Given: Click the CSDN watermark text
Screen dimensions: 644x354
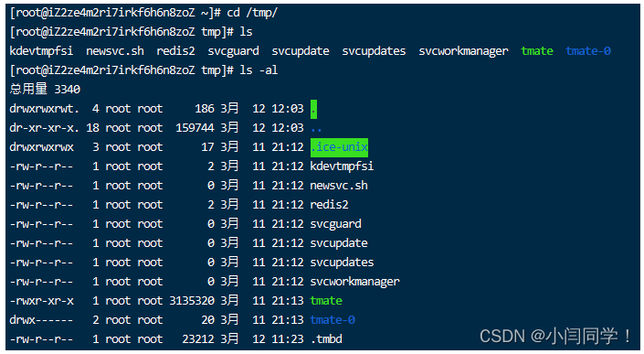Looking at the screenshot, I should coord(555,336).
